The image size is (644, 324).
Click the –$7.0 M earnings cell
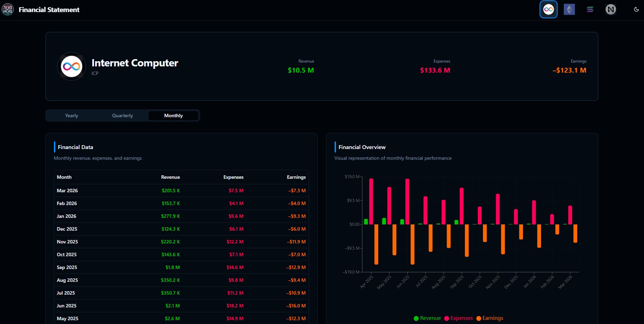(297, 254)
